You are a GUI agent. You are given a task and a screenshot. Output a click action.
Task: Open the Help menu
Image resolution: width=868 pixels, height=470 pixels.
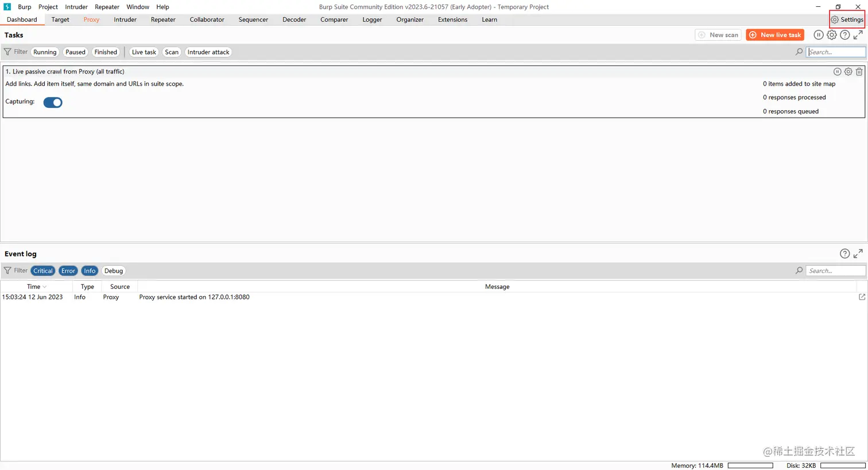(x=162, y=7)
